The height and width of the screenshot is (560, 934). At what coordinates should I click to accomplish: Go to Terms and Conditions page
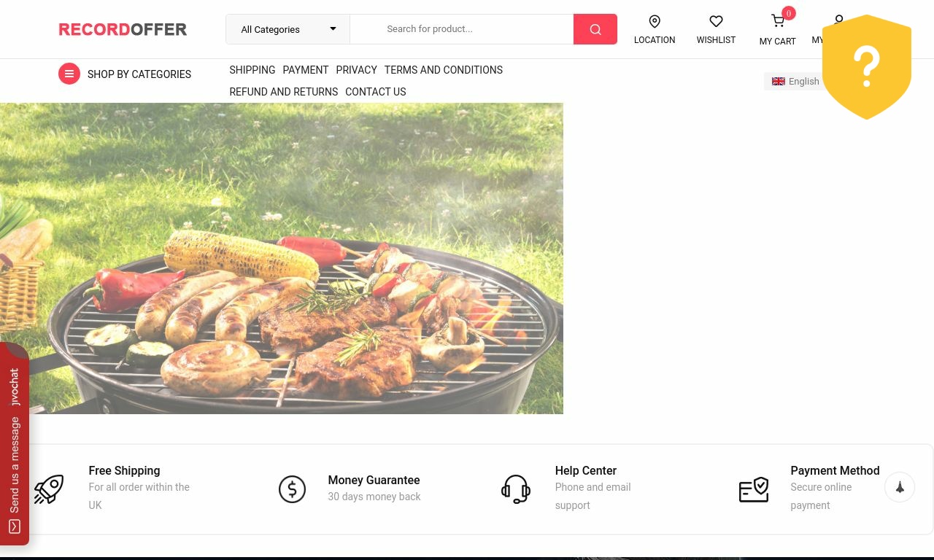pos(443,70)
